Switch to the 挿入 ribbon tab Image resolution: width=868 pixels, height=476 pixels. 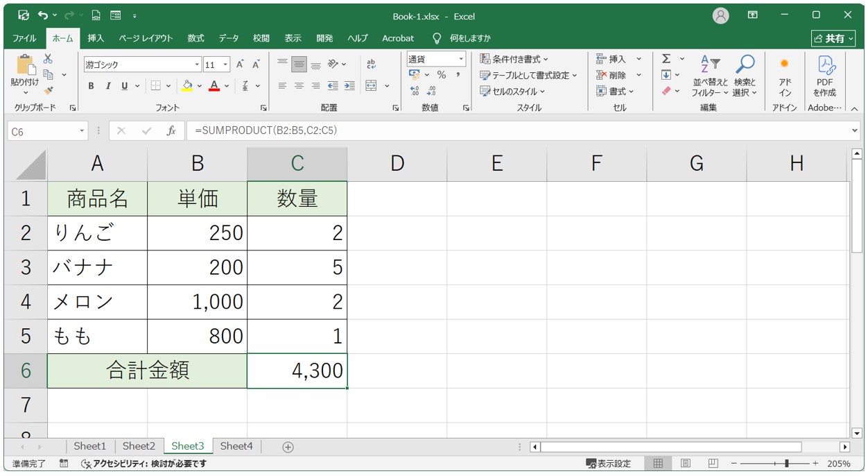(96, 38)
